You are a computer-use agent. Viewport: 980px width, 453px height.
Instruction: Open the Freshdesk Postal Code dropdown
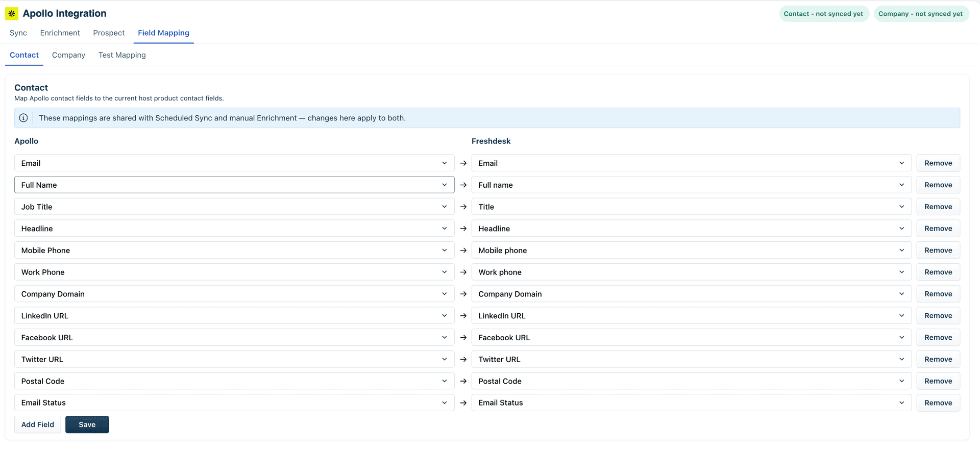point(692,381)
